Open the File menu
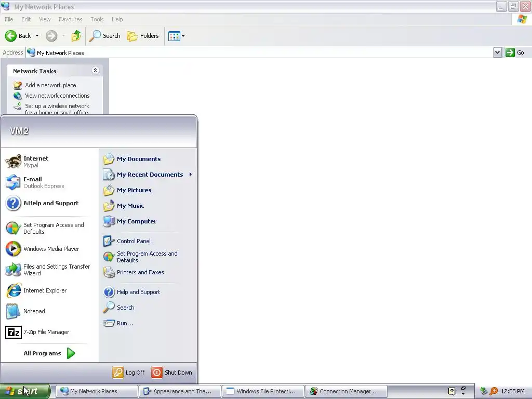This screenshot has height=399, width=532. tap(9, 19)
